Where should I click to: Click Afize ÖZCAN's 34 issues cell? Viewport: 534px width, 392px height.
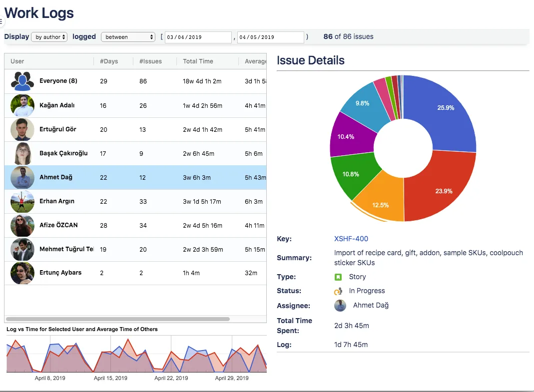click(x=143, y=225)
